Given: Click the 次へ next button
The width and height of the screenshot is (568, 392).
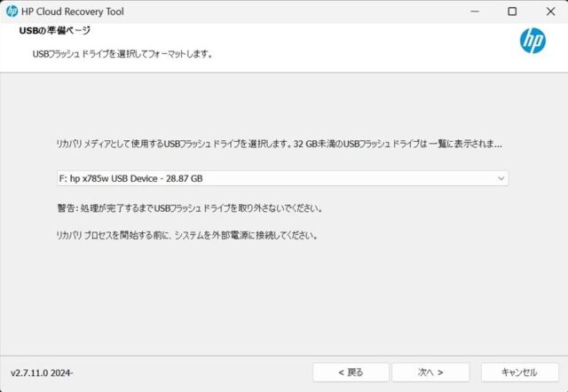Looking at the screenshot, I should click(x=430, y=372).
